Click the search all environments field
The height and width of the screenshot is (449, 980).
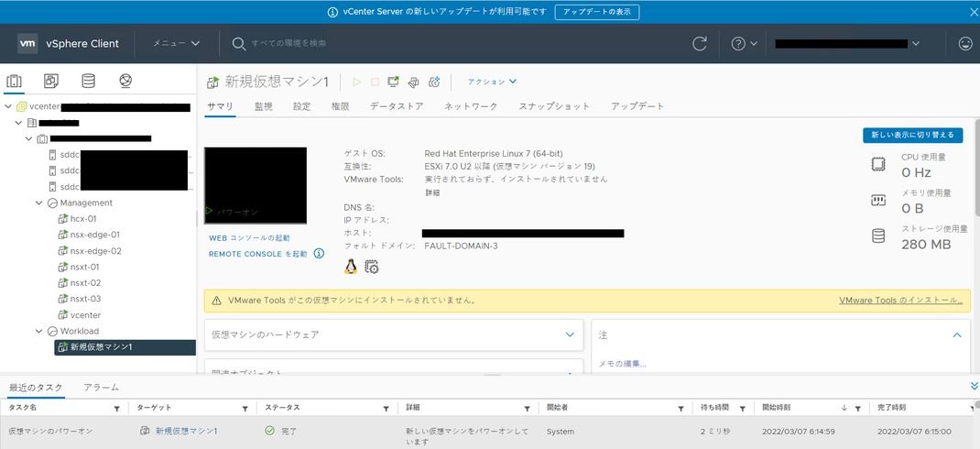coord(289,44)
